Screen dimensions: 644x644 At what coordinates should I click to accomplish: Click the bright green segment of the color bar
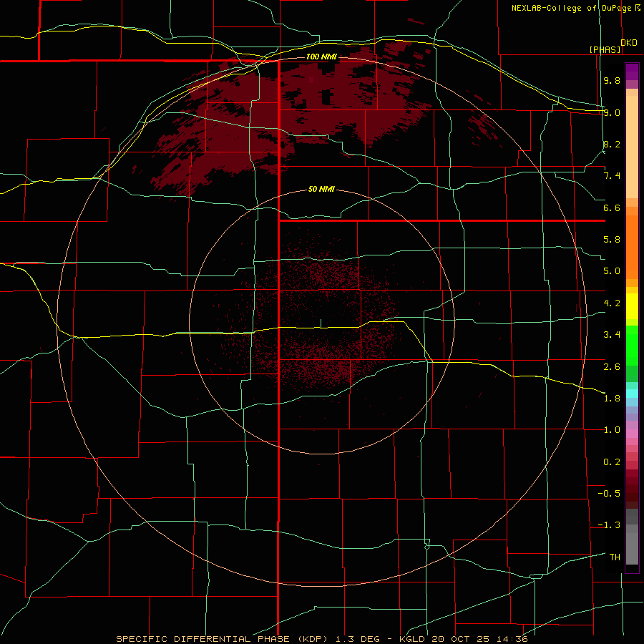632,345
